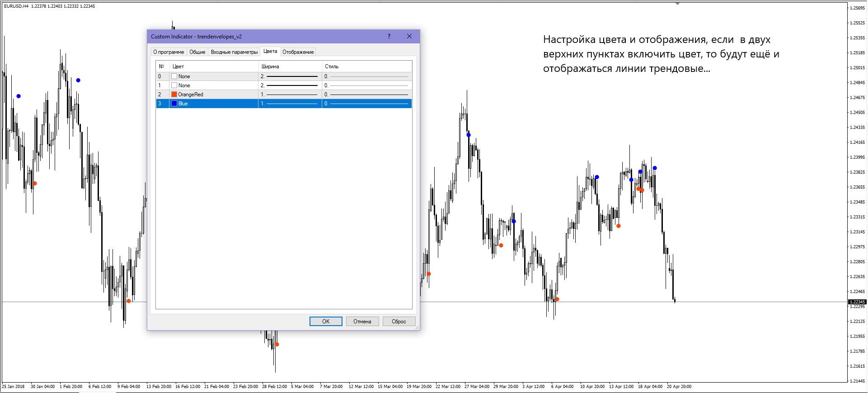Click the 'Blue' color name text
This screenshot has width=868, height=393.
[x=183, y=104]
